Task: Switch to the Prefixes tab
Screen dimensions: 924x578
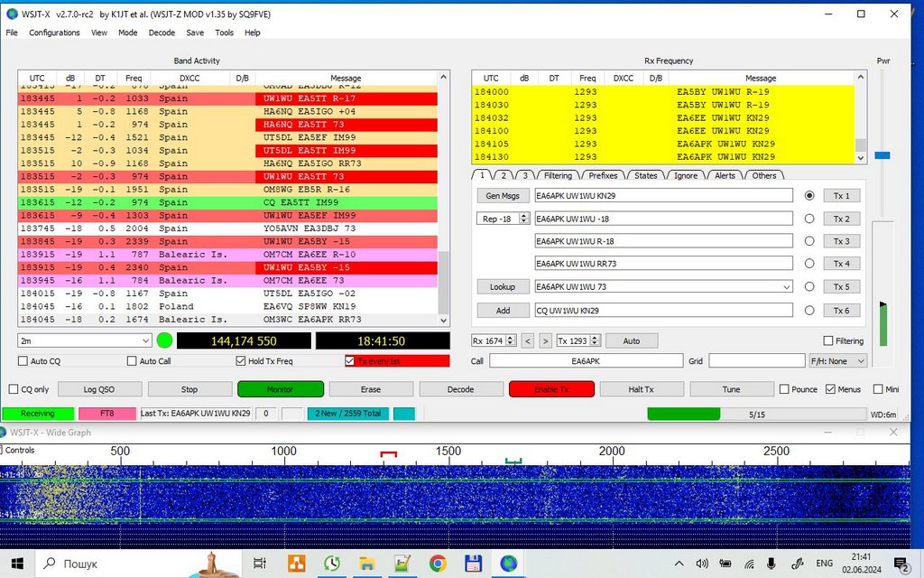Action: pos(603,175)
